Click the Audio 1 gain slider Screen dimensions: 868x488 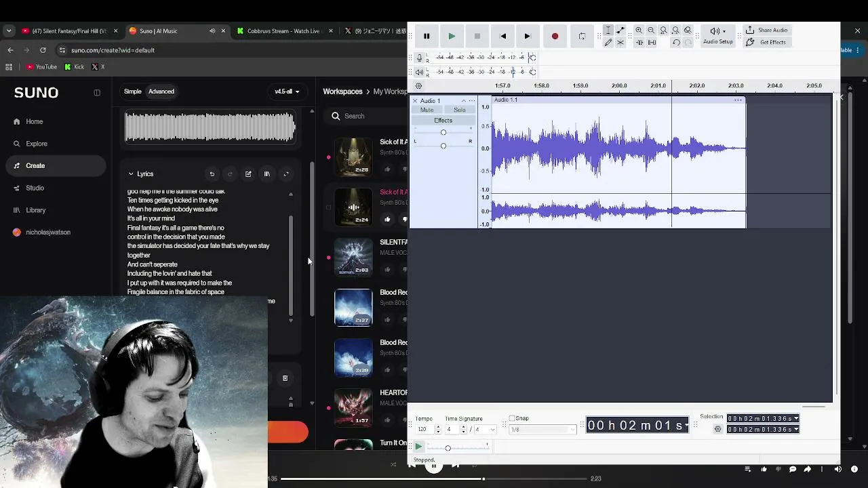click(x=443, y=132)
